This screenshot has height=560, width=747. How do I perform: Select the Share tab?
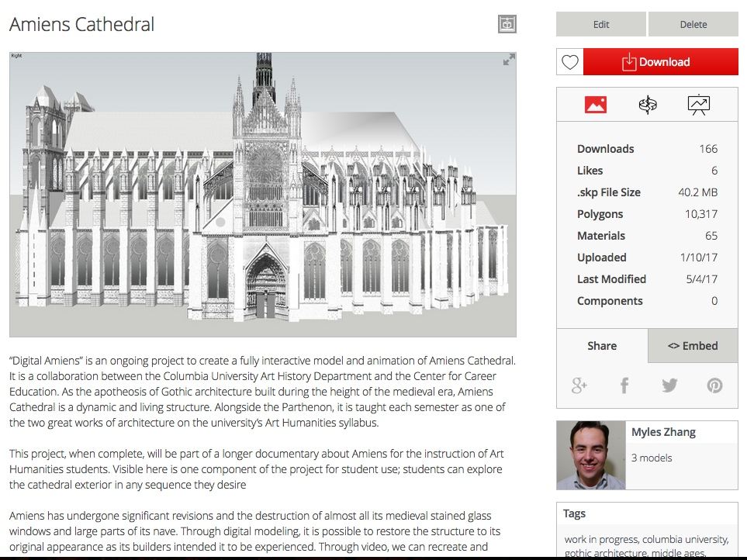coord(602,346)
